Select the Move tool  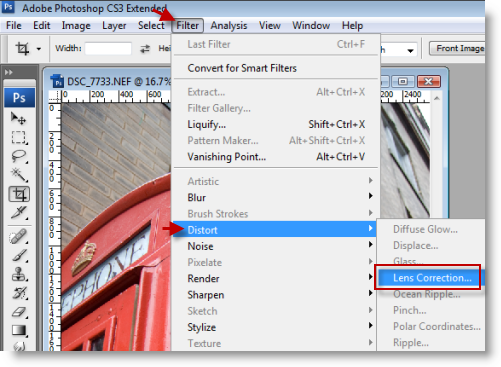pyautogui.click(x=18, y=118)
